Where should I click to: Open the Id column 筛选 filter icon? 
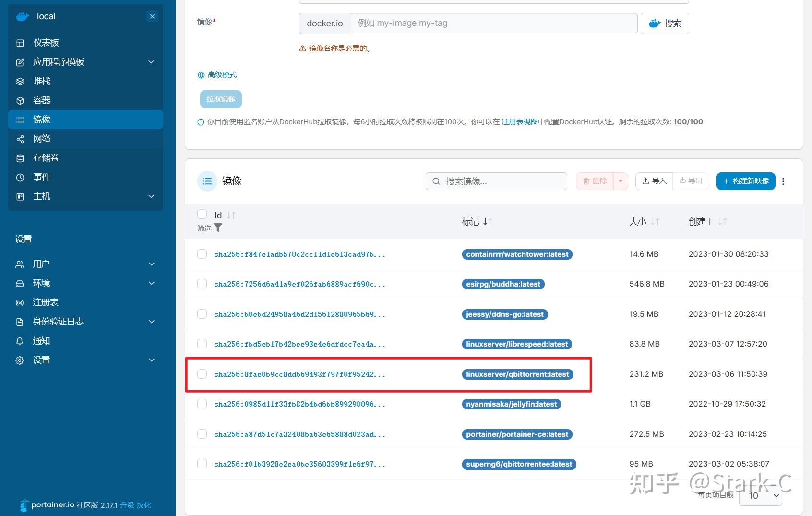(218, 228)
